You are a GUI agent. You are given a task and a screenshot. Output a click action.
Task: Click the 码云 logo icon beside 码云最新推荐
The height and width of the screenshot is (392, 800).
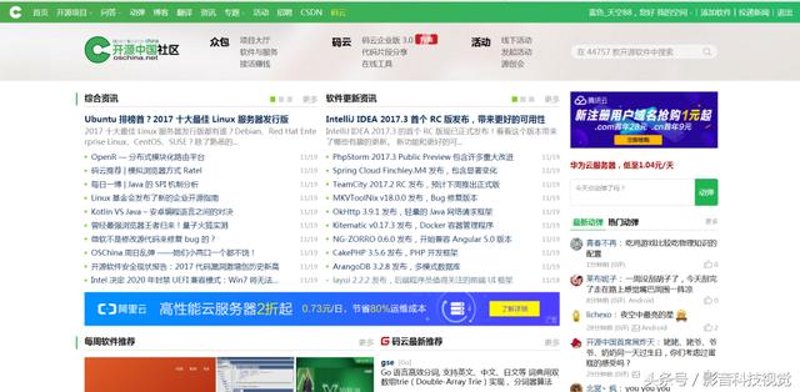pyautogui.click(x=385, y=341)
